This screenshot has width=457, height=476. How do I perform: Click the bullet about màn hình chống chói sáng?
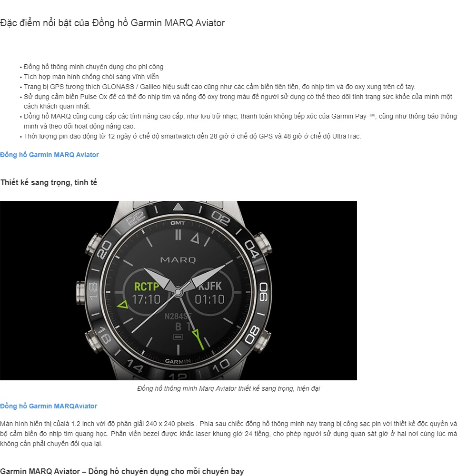tap(91, 77)
